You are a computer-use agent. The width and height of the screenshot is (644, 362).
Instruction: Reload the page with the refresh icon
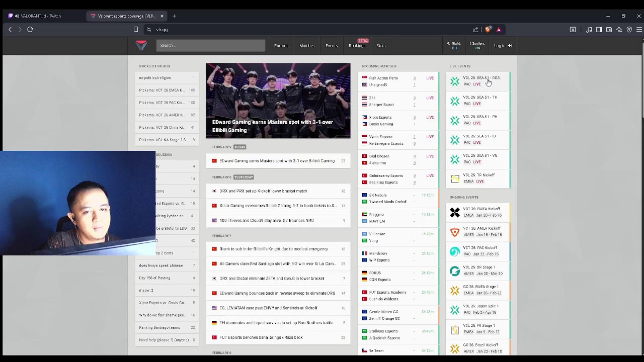[x=30, y=30]
